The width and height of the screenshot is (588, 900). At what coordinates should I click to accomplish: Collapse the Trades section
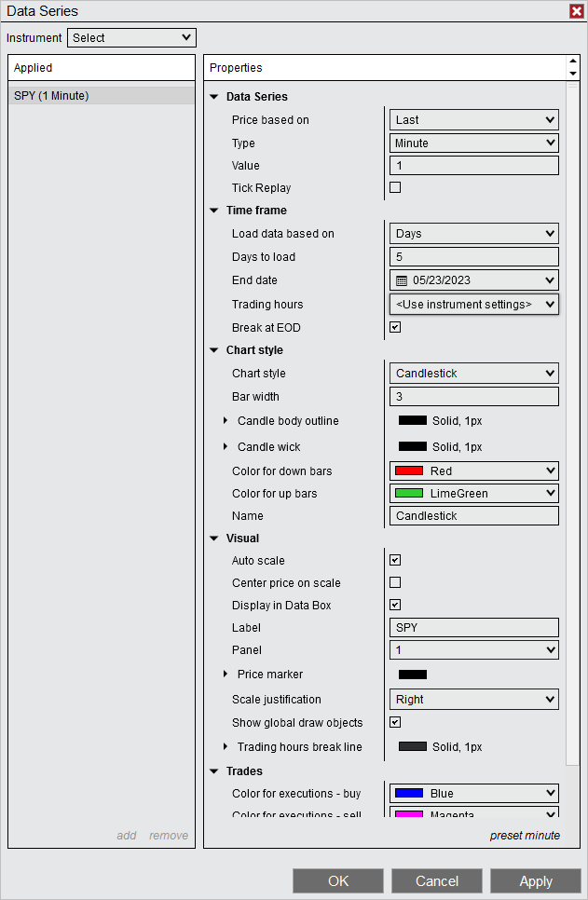coord(214,771)
